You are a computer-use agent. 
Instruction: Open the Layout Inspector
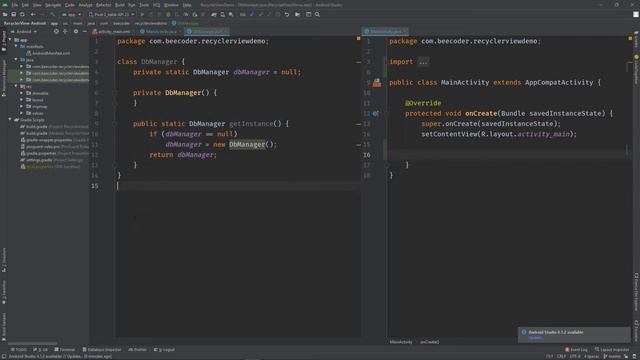point(612,350)
